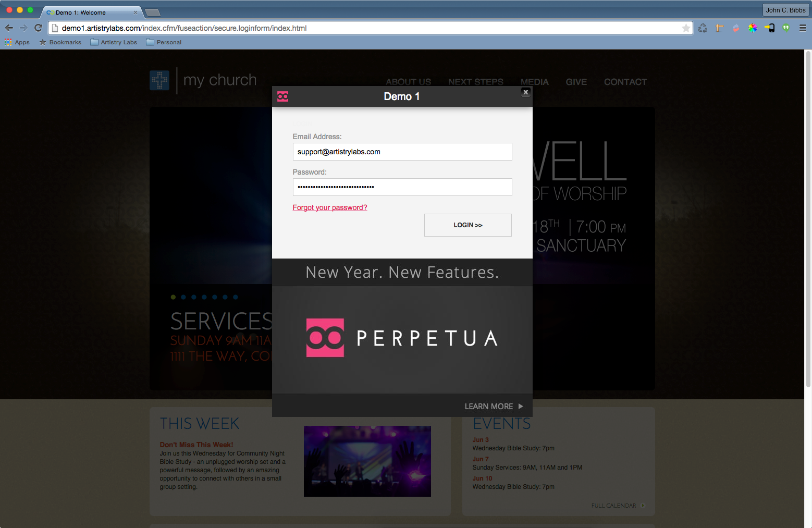The height and width of the screenshot is (528, 812).
Task: Open a new browser tab
Action: pyautogui.click(x=152, y=13)
